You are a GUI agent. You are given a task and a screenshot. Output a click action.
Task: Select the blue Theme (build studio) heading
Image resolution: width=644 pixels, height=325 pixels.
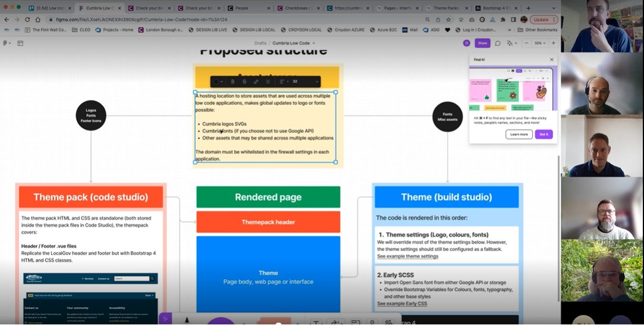447,197
